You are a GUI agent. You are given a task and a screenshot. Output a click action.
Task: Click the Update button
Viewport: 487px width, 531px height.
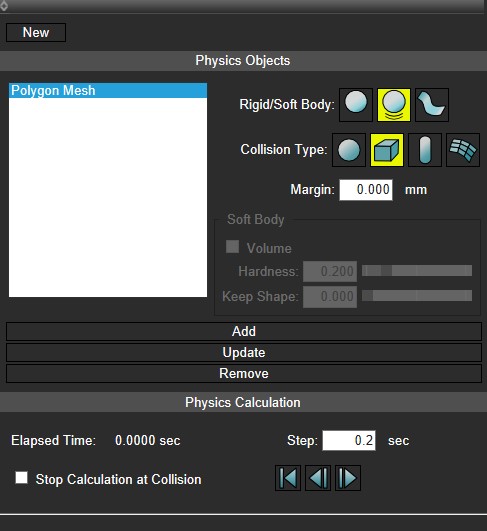coord(244,353)
